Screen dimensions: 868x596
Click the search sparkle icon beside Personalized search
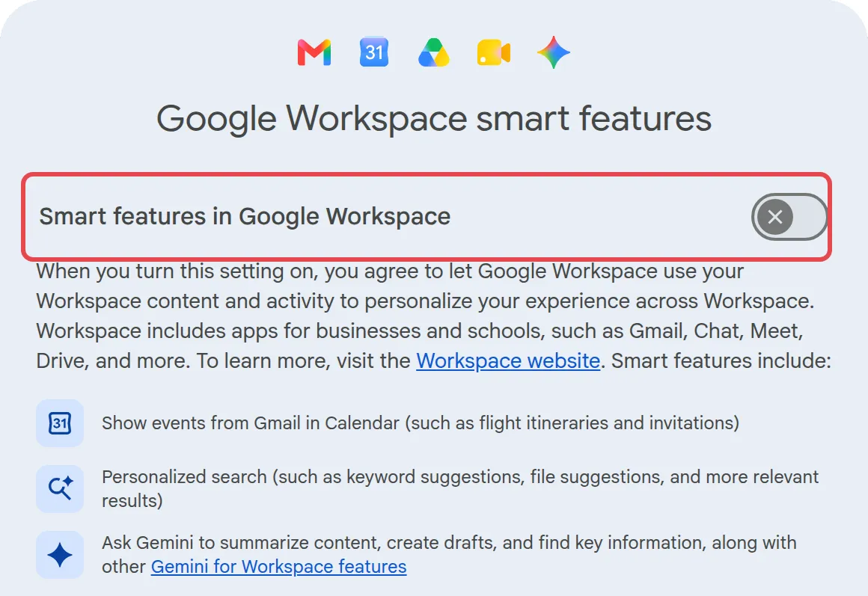(60, 488)
